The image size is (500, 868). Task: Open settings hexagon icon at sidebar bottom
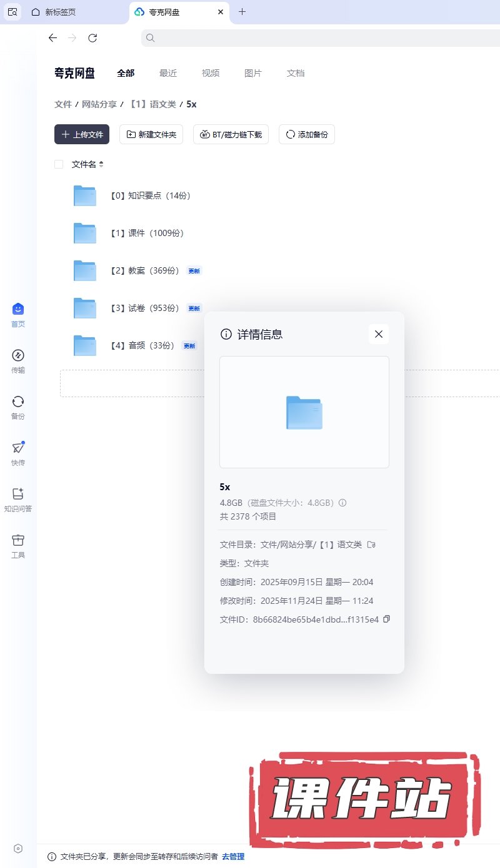18,848
